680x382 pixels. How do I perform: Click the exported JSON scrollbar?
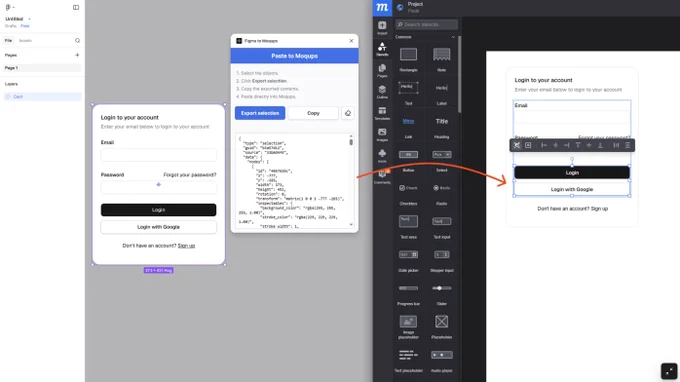[351, 142]
